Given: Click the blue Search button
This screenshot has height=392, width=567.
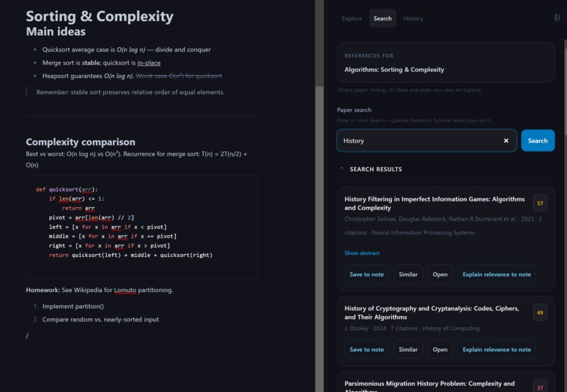Looking at the screenshot, I should tap(537, 141).
